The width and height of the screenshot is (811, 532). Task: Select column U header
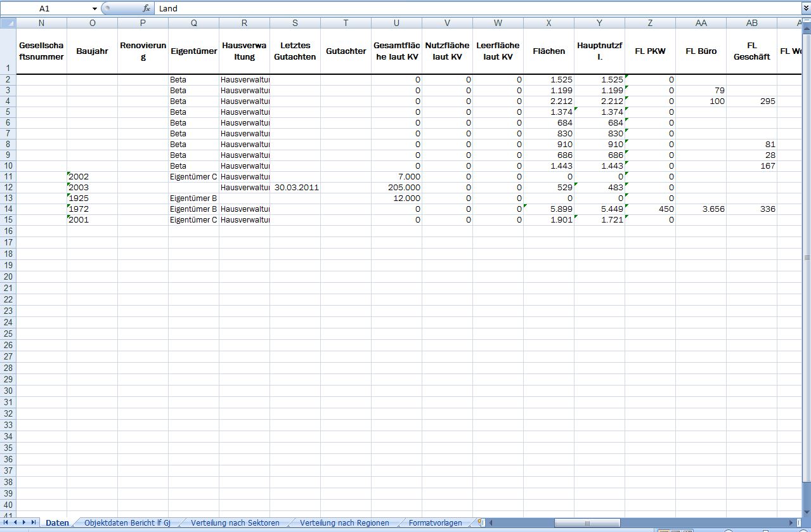(x=397, y=23)
